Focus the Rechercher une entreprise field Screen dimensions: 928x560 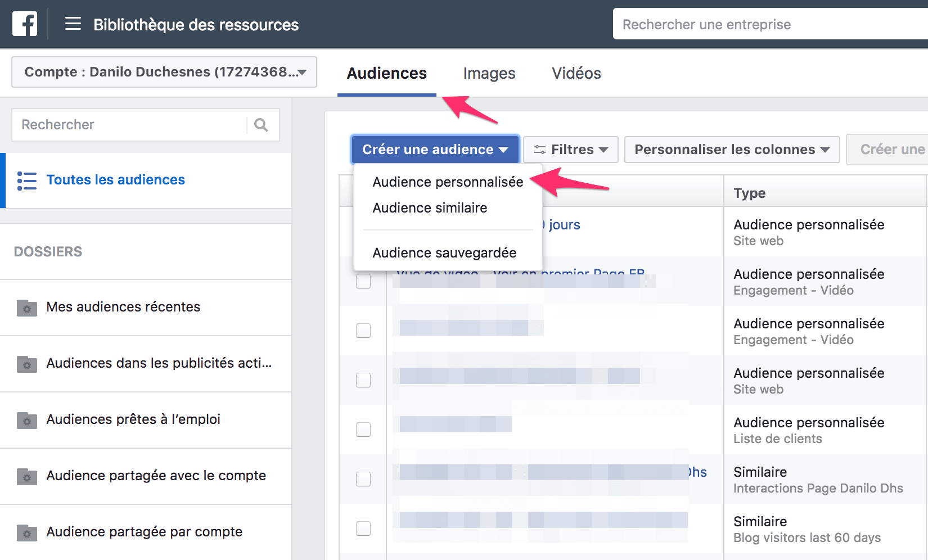(x=771, y=24)
